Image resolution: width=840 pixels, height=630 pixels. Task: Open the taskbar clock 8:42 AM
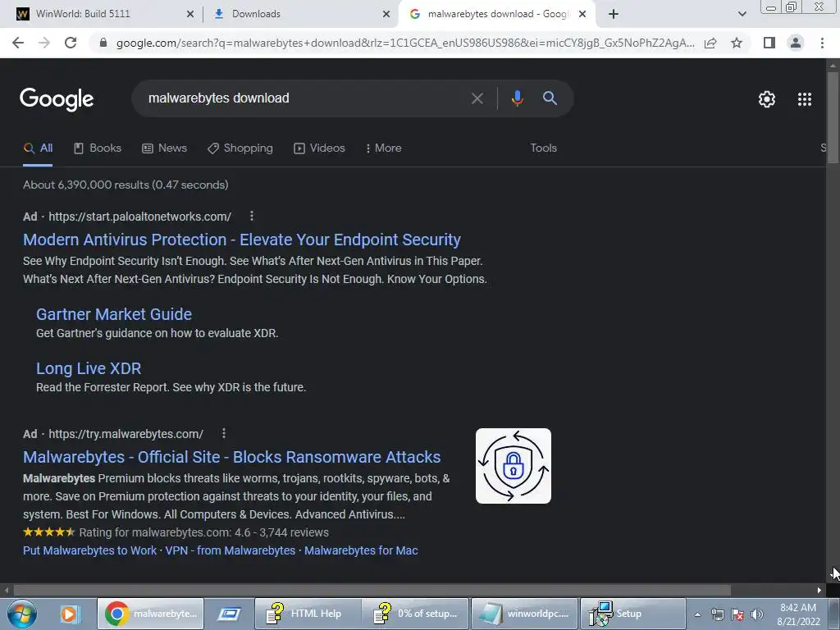[797, 614]
